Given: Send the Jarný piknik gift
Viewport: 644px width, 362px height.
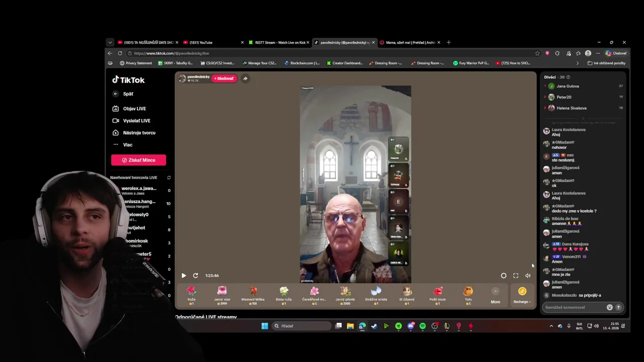Looking at the screenshot, I should (345, 295).
